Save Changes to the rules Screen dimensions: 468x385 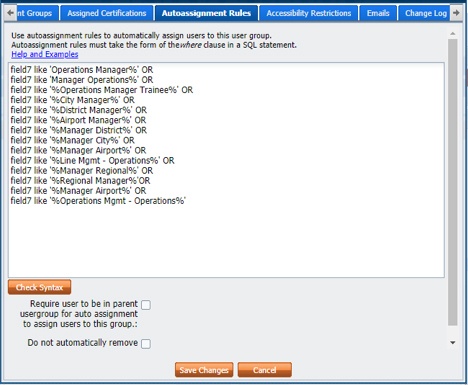[204, 370]
